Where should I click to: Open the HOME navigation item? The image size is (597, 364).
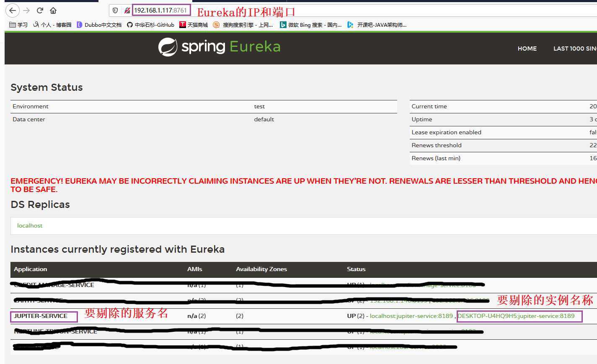[527, 49]
